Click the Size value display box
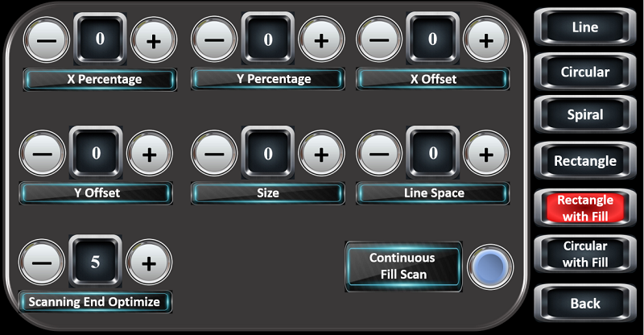Screen dimensions: 644x335 pyautogui.click(x=268, y=153)
